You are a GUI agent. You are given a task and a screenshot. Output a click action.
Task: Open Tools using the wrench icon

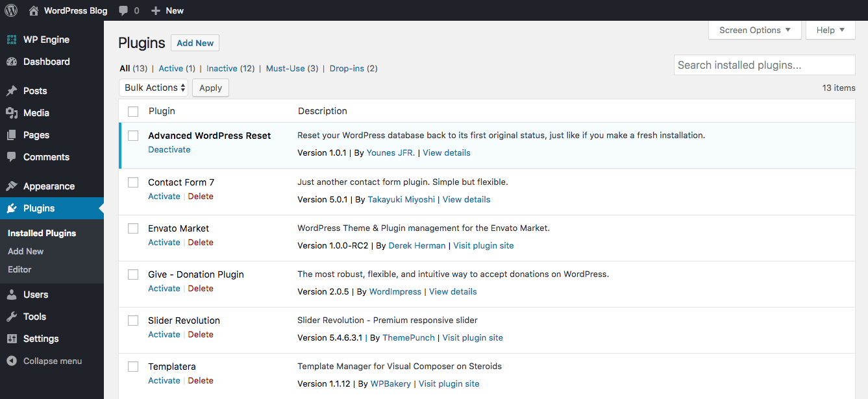[x=12, y=317]
